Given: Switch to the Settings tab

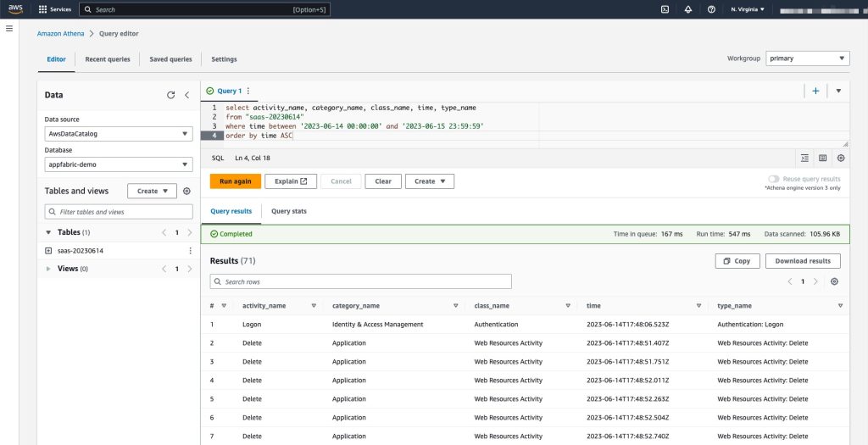Looking at the screenshot, I should tap(224, 59).
